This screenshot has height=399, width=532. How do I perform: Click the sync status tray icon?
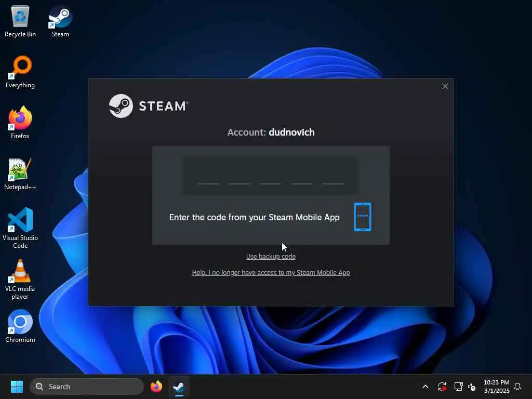click(442, 387)
